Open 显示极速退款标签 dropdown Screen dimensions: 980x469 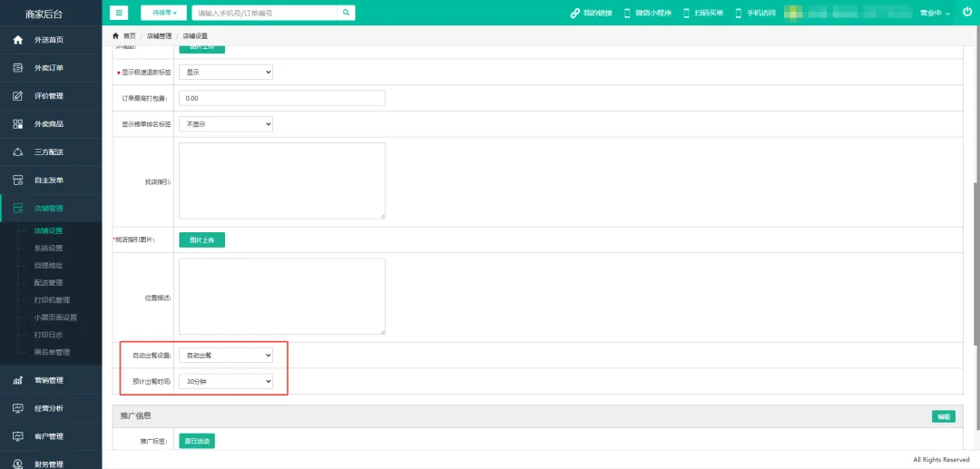point(226,73)
